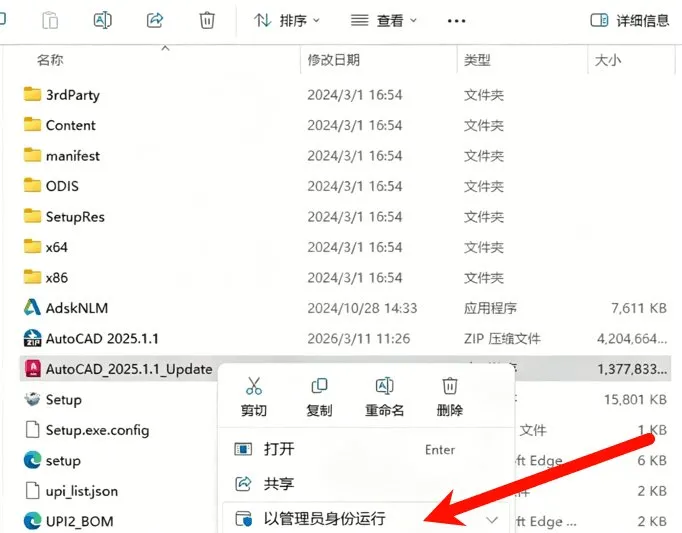Sort by the 大小 column header

(x=608, y=60)
